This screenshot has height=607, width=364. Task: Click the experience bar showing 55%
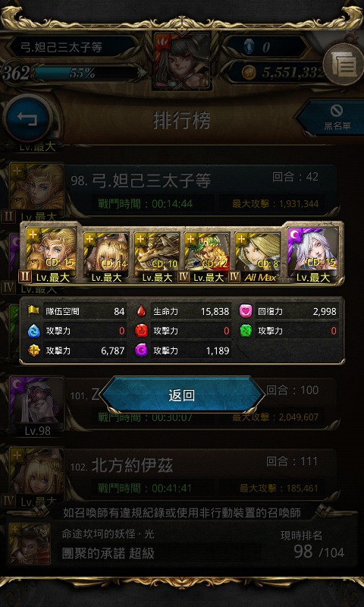tap(86, 73)
